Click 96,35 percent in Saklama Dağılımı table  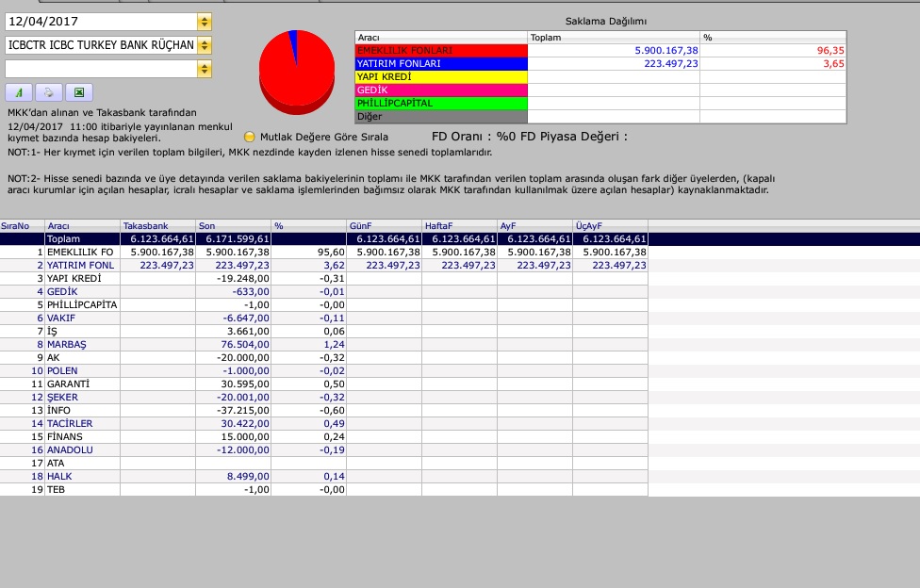(830, 51)
